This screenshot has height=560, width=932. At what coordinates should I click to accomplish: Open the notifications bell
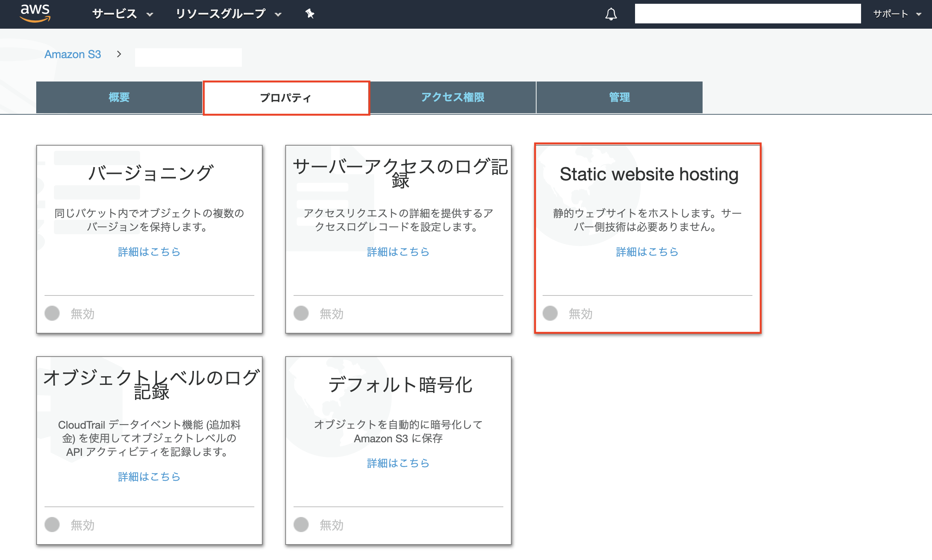(x=611, y=14)
